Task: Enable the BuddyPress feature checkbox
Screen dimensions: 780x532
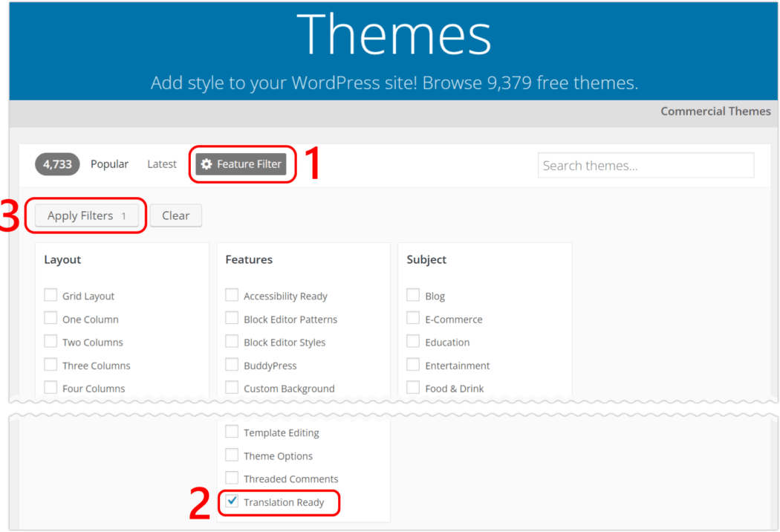Action: [x=232, y=364]
